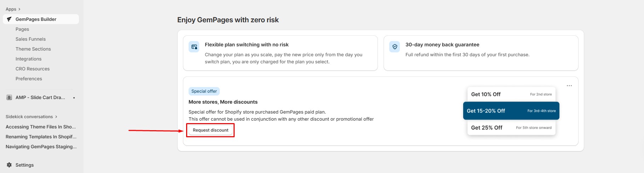Open Navigating GemPages Staging conversation
644x173 pixels.
(41, 146)
